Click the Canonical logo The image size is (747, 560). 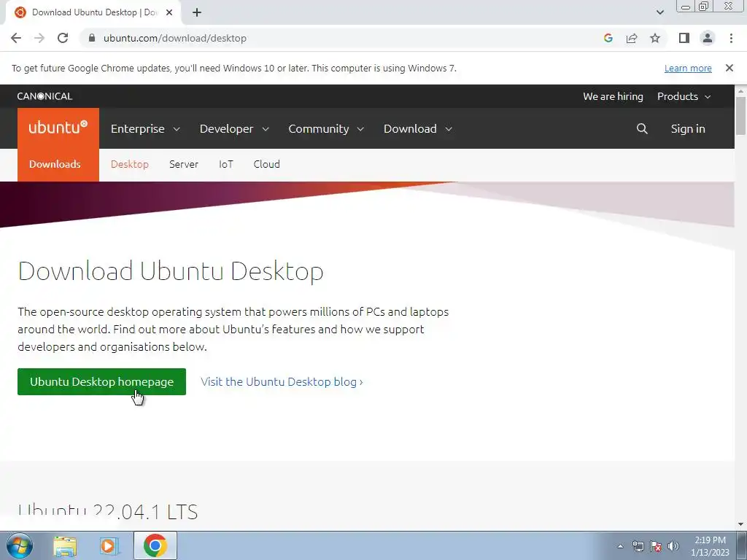point(44,96)
